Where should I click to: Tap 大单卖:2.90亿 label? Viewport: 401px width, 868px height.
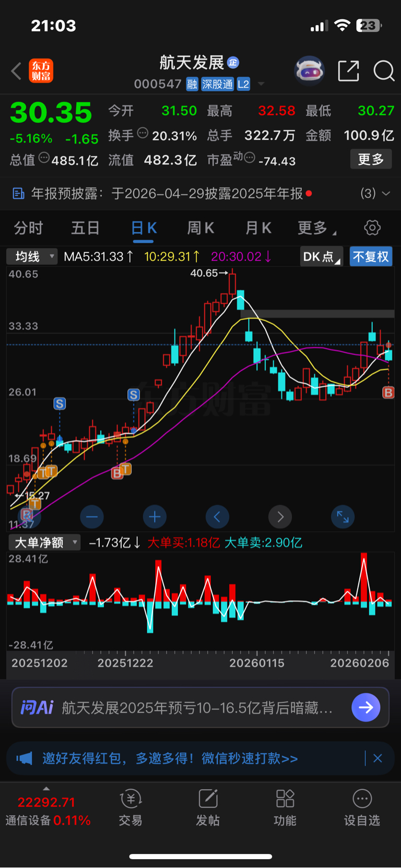click(x=263, y=543)
